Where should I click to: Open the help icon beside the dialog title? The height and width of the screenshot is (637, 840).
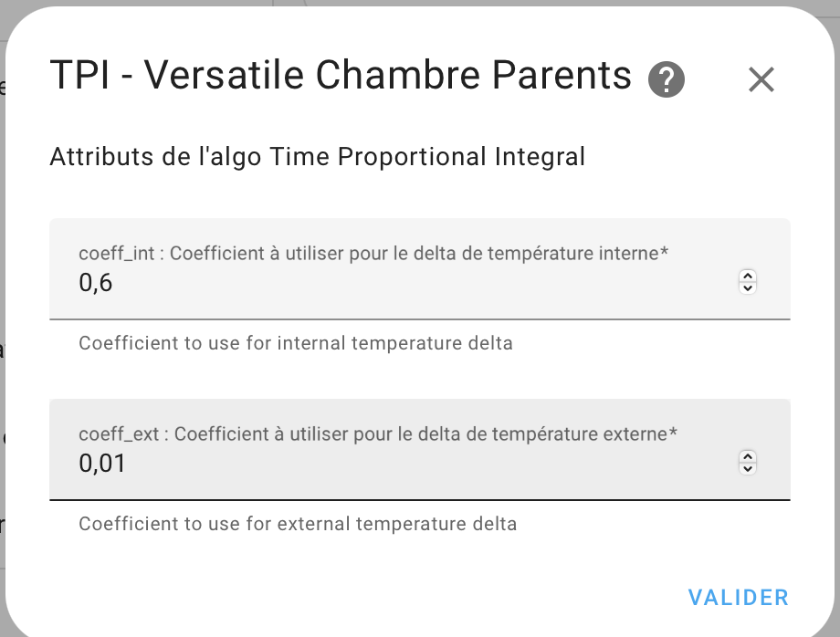coord(666,79)
